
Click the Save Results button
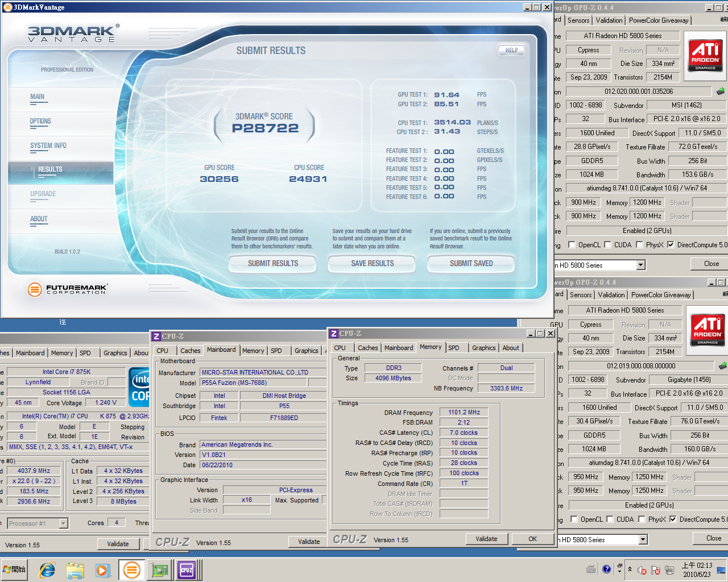pyautogui.click(x=373, y=264)
